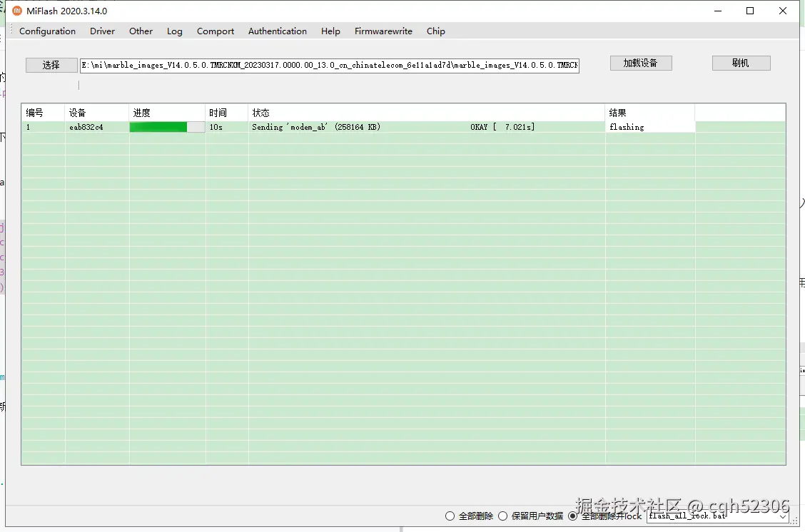Click the 设备 column header

(96, 113)
